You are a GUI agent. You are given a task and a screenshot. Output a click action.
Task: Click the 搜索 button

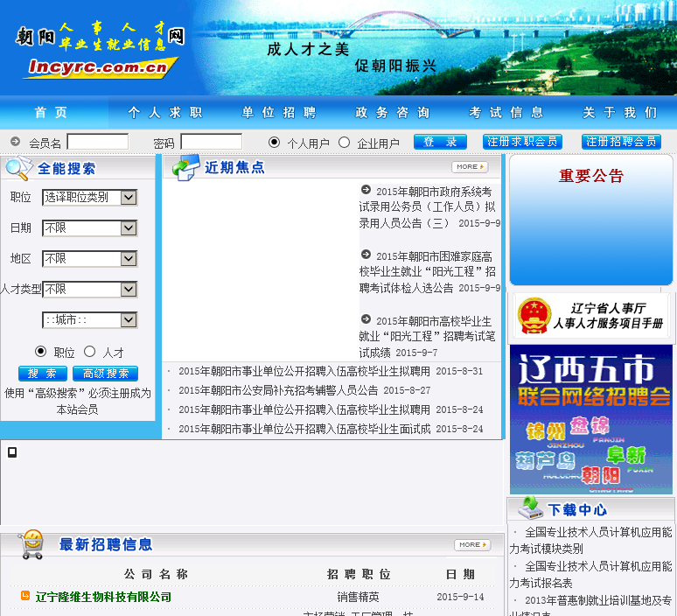42,374
